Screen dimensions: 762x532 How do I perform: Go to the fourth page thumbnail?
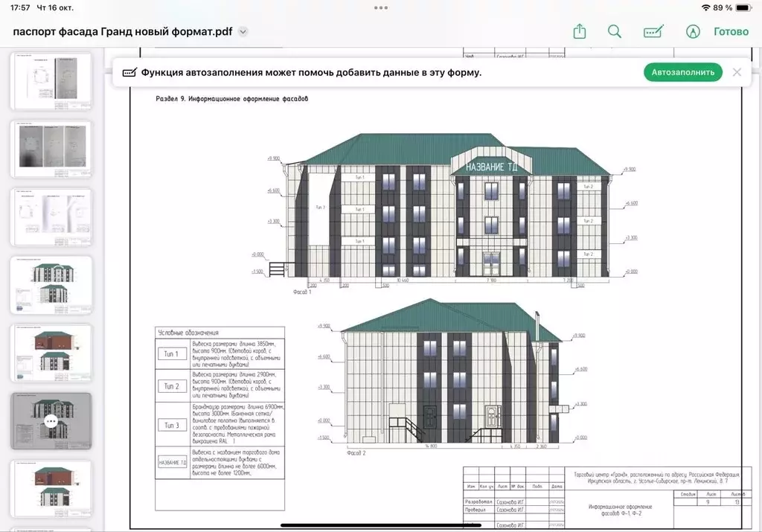(51, 285)
